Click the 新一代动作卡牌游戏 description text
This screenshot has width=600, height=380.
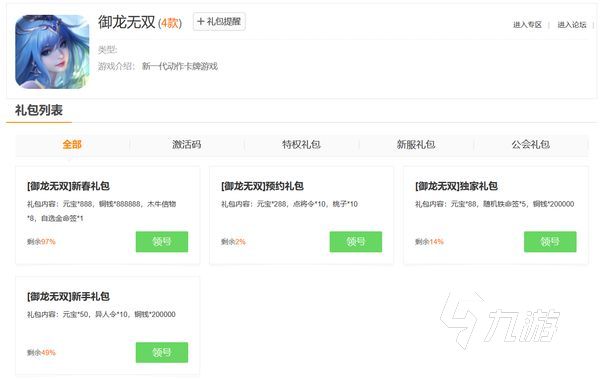click(x=180, y=66)
